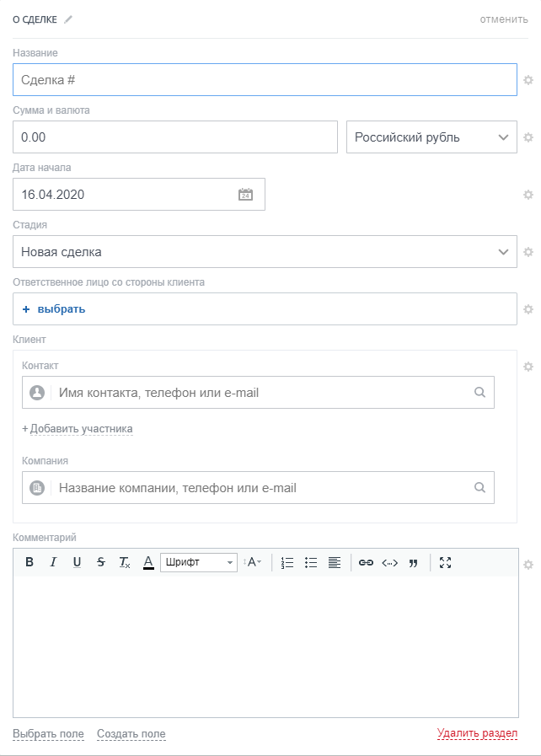The width and height of the screenshot is (541, 756).
Task: Click into the Название field Сделка #
Action: (265, 80)
